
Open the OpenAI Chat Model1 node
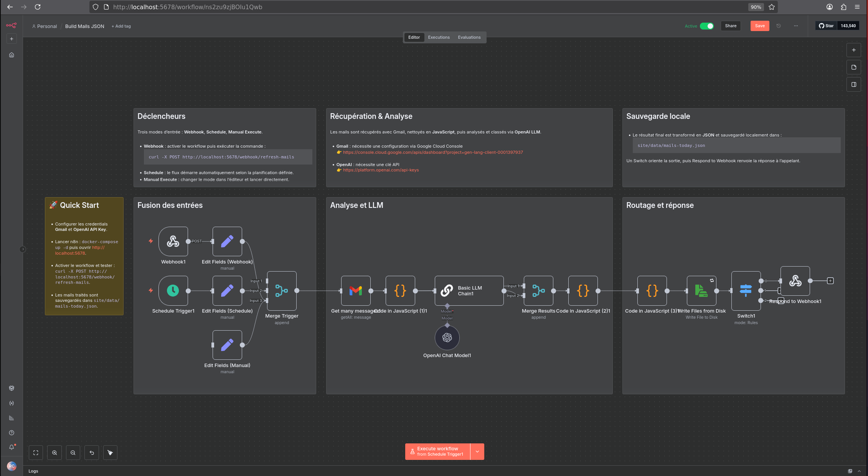[447, 338]
